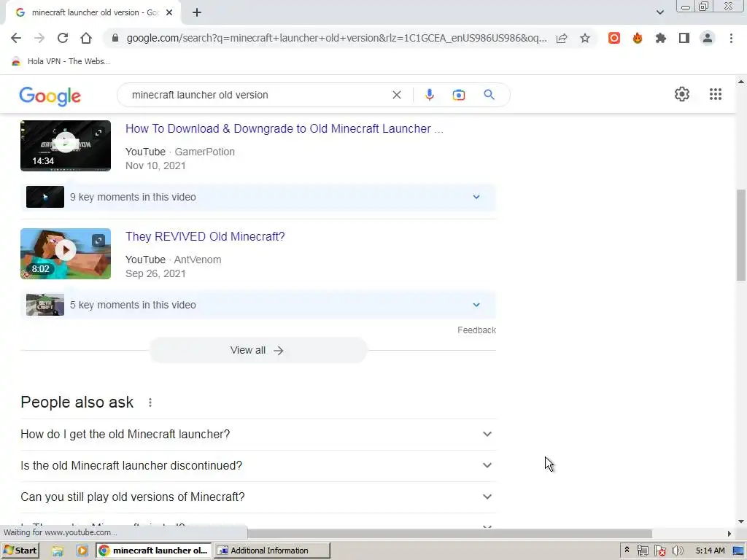Click the 5:14 AM taskbar clock
747x560 pixels.
(x=710, y=551)
